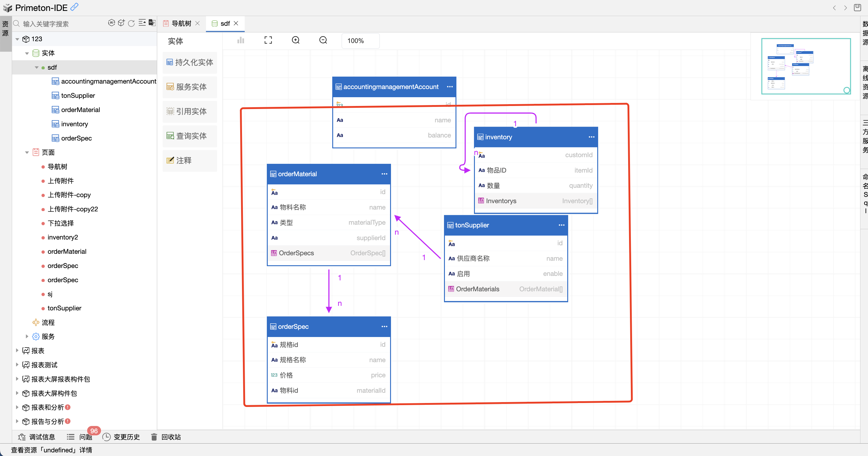
Task: Open inventory entity's more options menu
Action: [591, 137]
